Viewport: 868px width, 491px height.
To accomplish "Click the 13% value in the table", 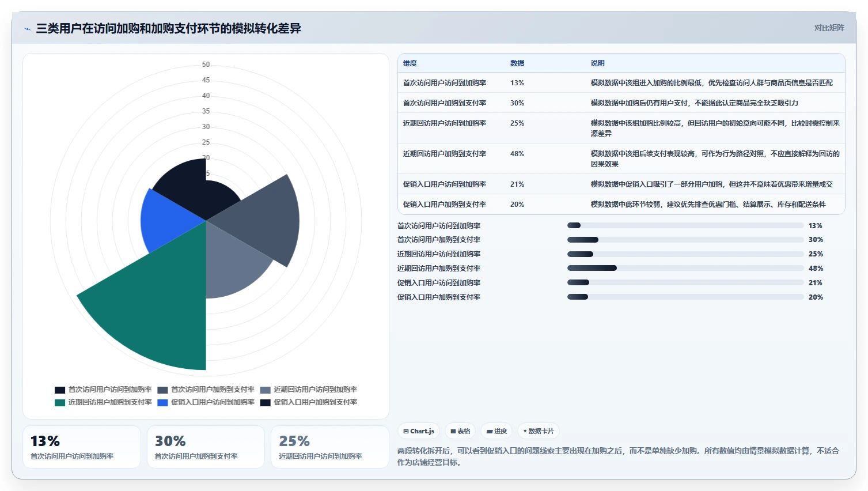I will pyautogui.click(x=517, y=83).
